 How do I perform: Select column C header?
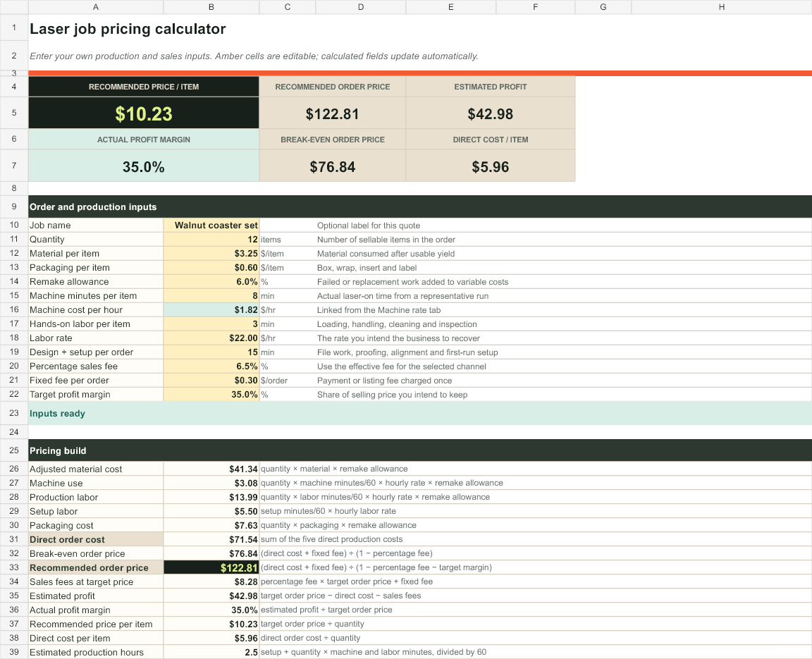(x=288, y=7)
